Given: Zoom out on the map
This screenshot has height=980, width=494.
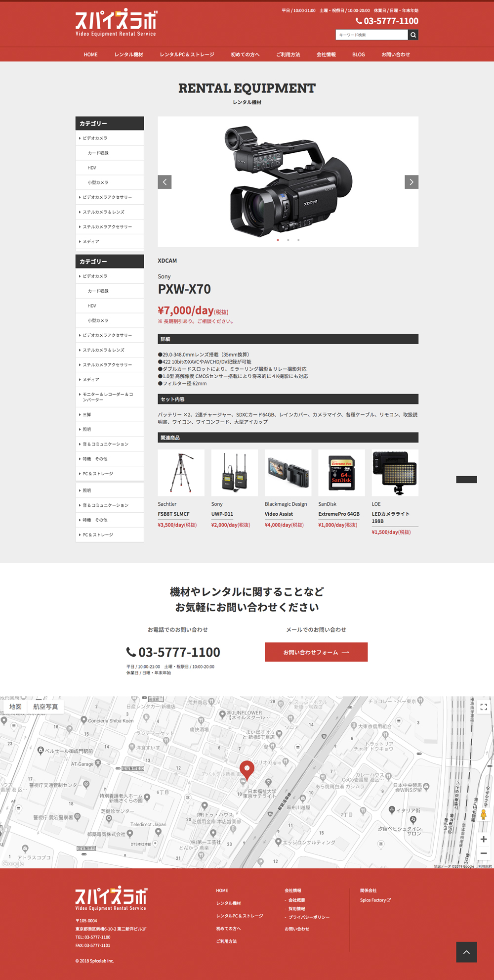Looking at the screenshot, I should (x=483, y=853).
